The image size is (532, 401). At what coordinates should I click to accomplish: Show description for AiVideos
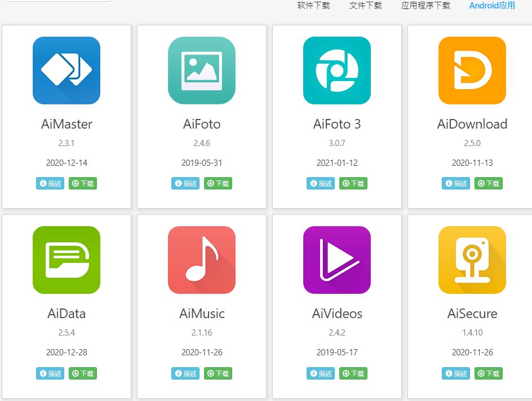pyautogui.click(x=321, y=373)
